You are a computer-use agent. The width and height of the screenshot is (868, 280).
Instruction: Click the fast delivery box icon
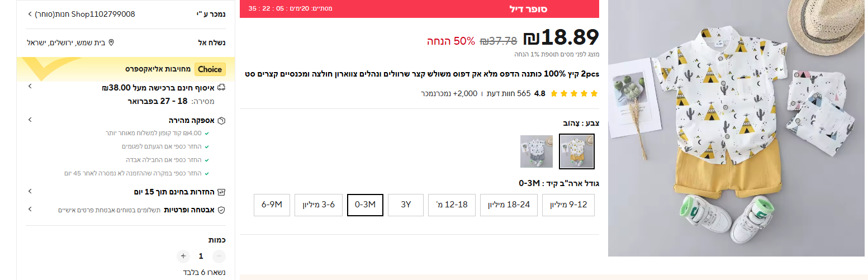point(221,120)
